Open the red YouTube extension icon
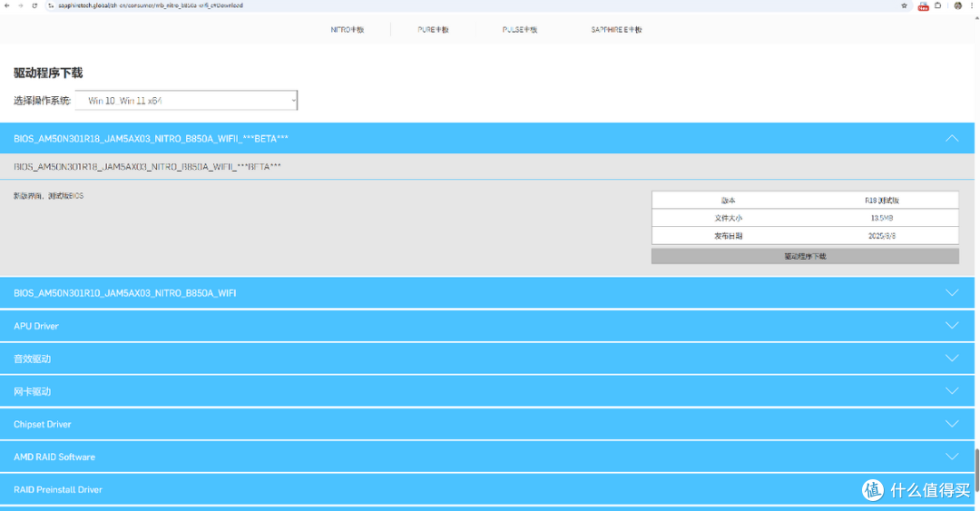This screenshot has width=980, height=511. 923,6
